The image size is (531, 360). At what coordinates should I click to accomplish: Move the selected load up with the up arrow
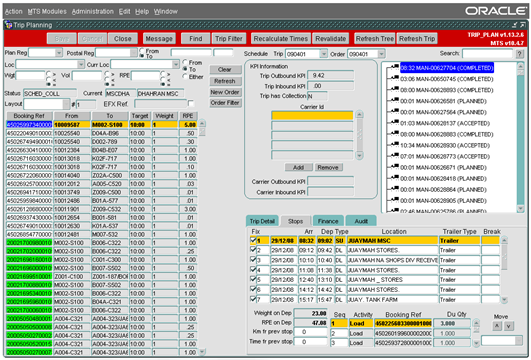(497, 326)
